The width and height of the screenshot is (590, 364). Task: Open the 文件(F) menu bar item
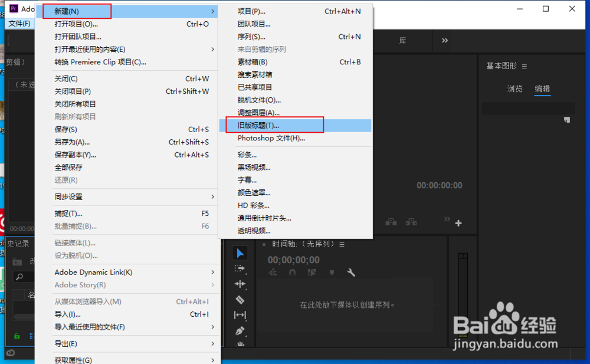click(x=19, y=24)
